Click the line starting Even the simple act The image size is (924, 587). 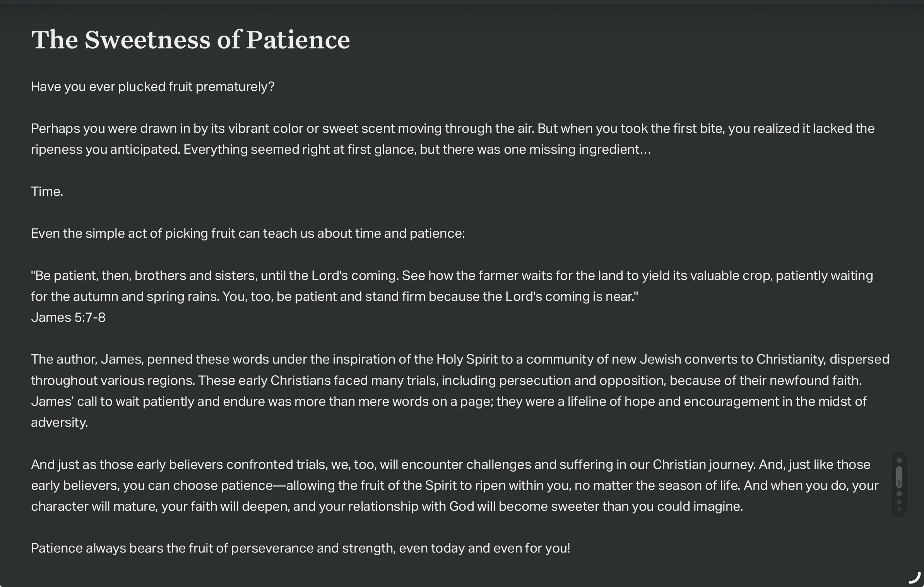click(248, 233)
